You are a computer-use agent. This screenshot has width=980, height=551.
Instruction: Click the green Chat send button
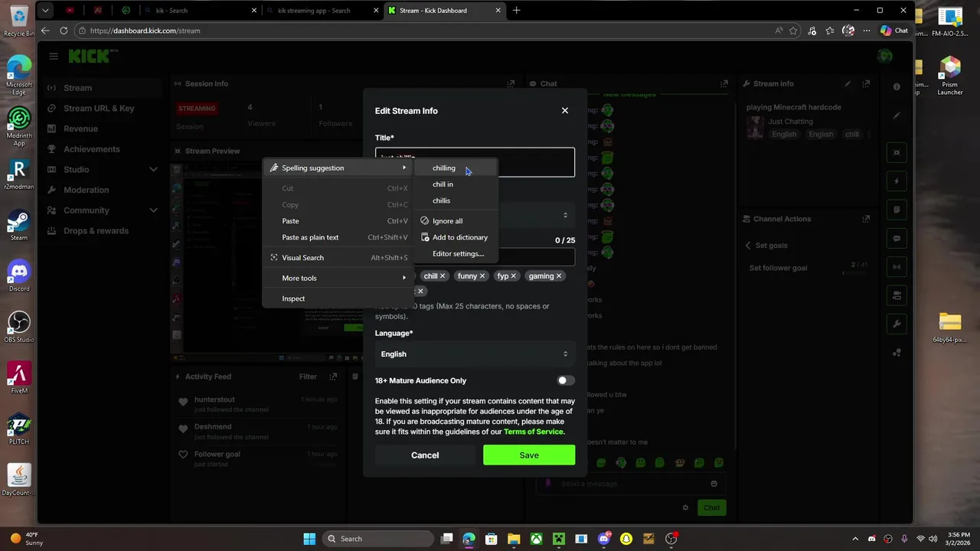click(712, 507)
